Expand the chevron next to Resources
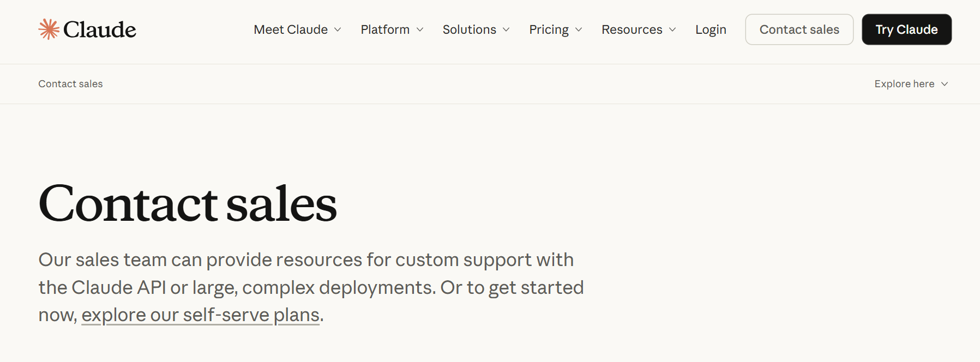Screen dimensions: 980x362 pyautogui.click(x=672, y=29)
